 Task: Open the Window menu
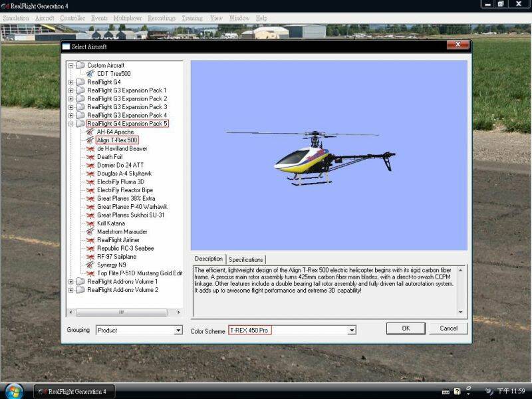coord(239,19)
